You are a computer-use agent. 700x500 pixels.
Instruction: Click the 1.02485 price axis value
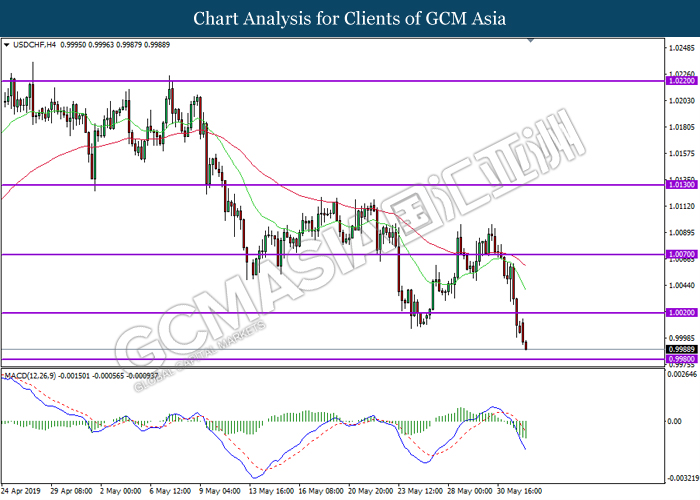[682, 48]
